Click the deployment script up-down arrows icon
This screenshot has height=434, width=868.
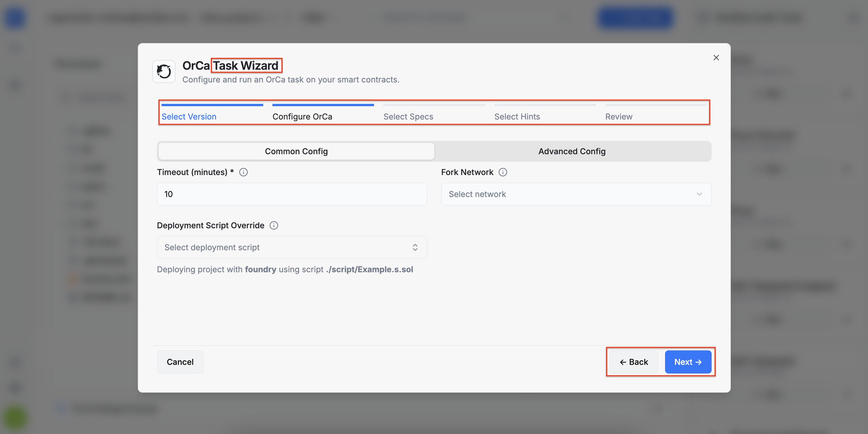coord(415,247)
